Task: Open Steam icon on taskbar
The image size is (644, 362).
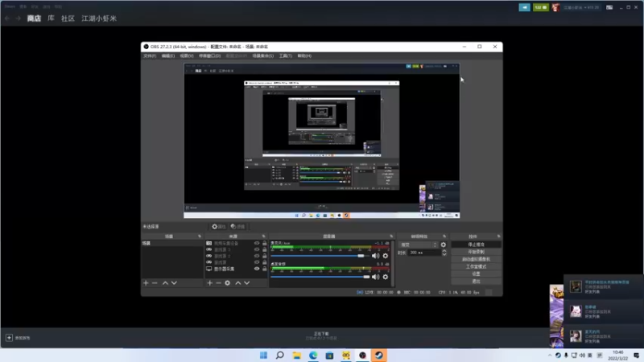Action: click(378, 355)
